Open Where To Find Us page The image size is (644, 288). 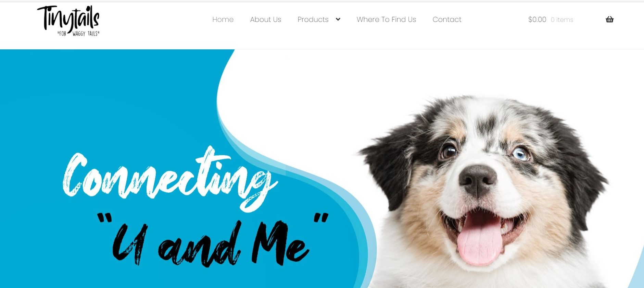(386, 20)
